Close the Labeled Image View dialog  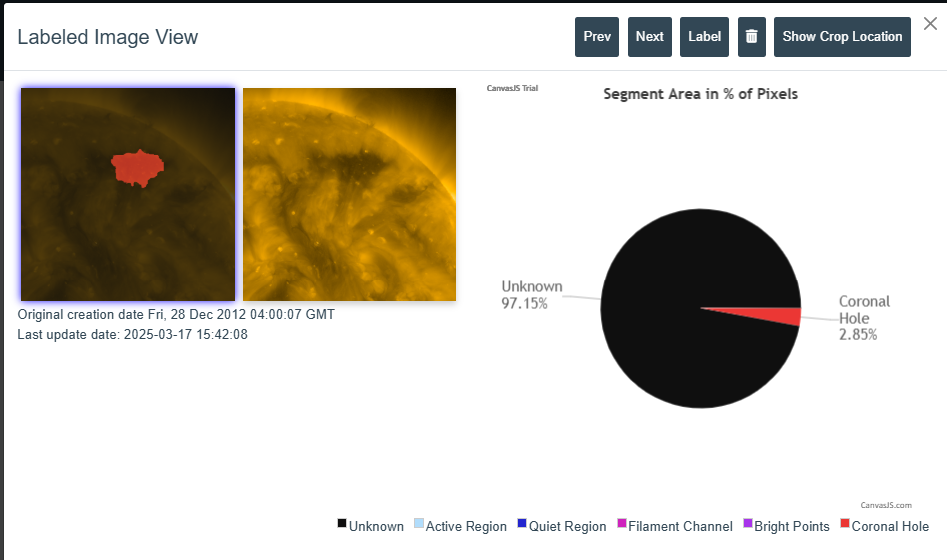click(x=929, y=24)
